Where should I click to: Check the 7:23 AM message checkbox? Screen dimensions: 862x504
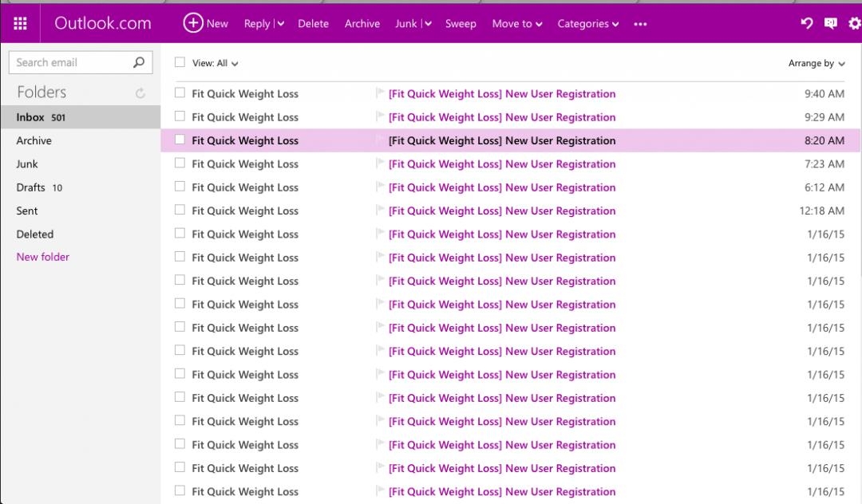tap(180, 163)
